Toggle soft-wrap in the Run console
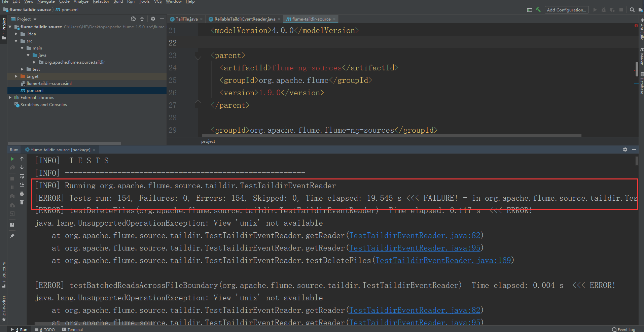The height and width of the screenshot is (332, 644). point(22,176)
